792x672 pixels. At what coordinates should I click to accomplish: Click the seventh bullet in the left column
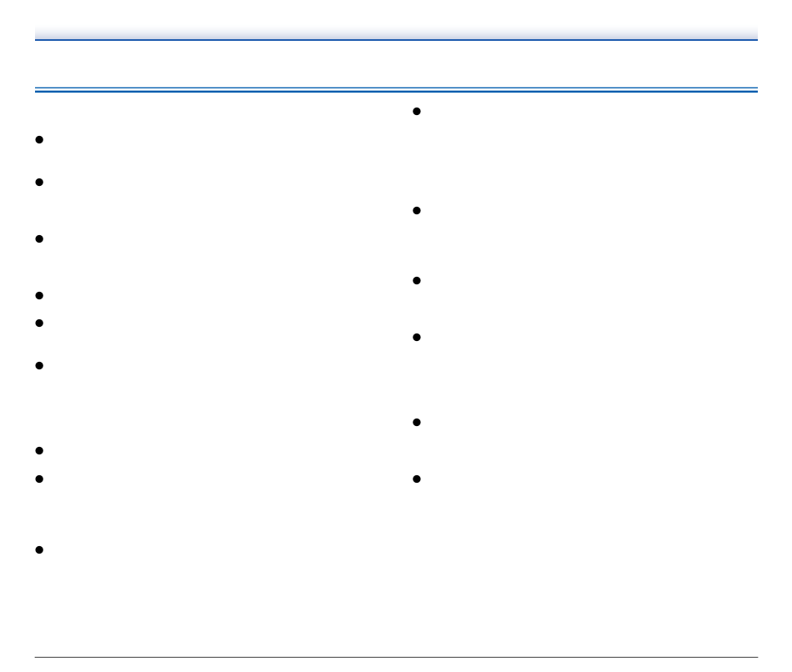click(39, 450)
